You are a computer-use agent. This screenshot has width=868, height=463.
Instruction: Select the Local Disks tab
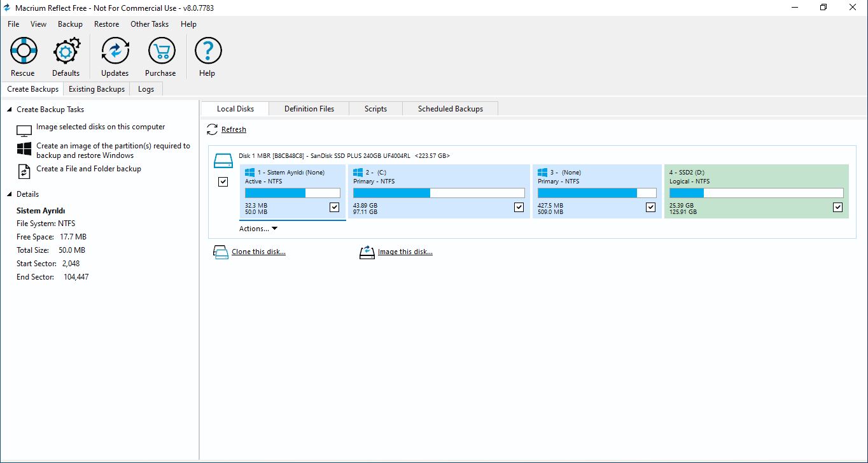(x=235, y=109)
